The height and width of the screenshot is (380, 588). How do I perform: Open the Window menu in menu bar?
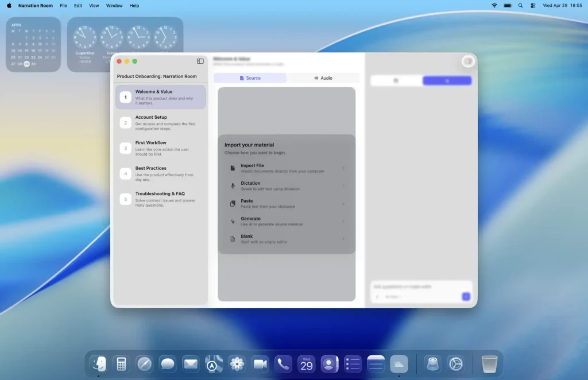click(114, 6)
